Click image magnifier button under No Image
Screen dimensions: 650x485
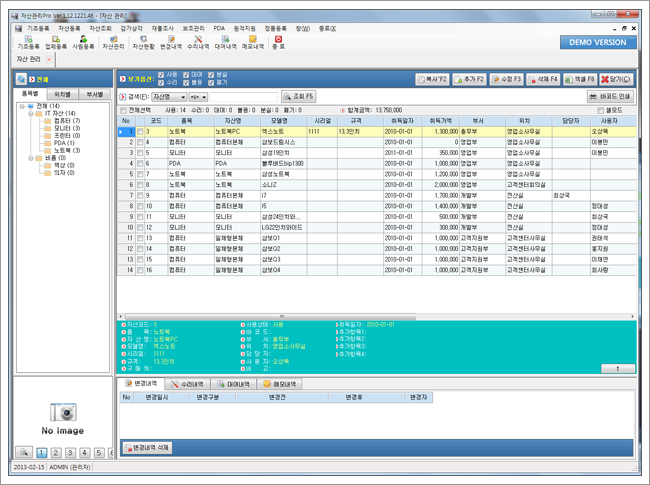pos(24,452)
